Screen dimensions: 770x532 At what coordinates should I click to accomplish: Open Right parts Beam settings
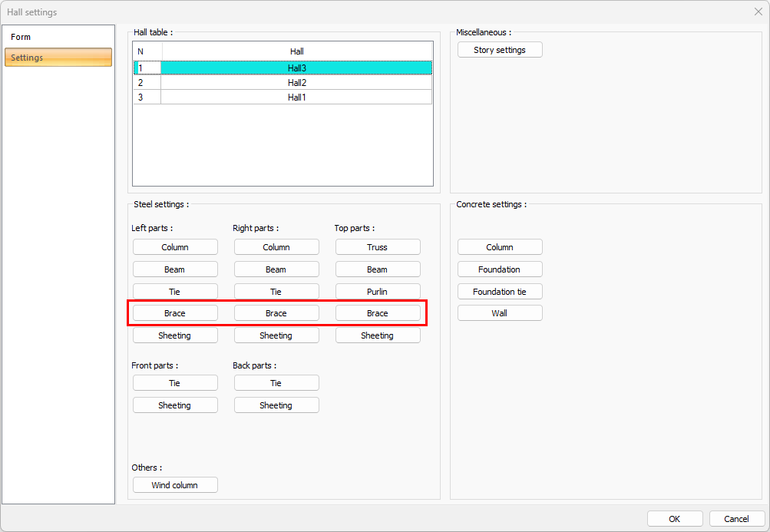[276, 269]
